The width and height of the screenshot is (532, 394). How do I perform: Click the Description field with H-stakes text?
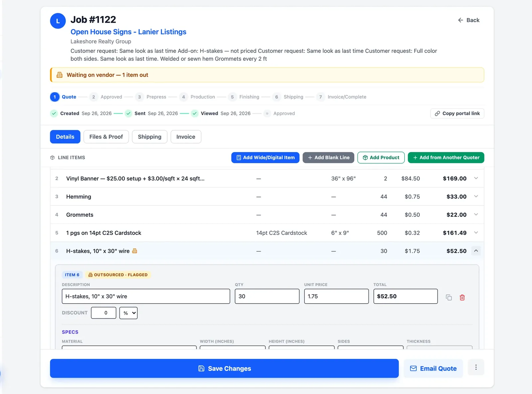[x=146, y=296]
